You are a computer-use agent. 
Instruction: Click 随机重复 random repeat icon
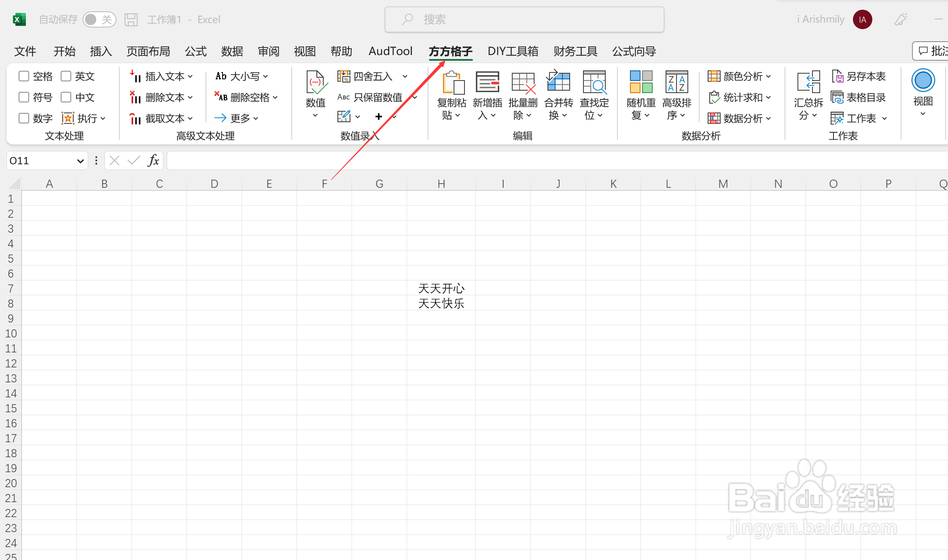(641, 82)
